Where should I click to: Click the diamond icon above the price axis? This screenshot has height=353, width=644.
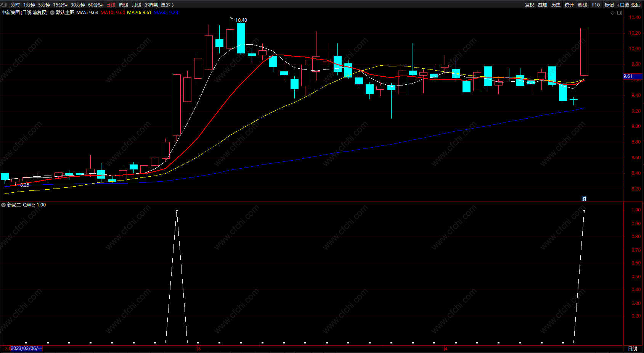point(613,13)
